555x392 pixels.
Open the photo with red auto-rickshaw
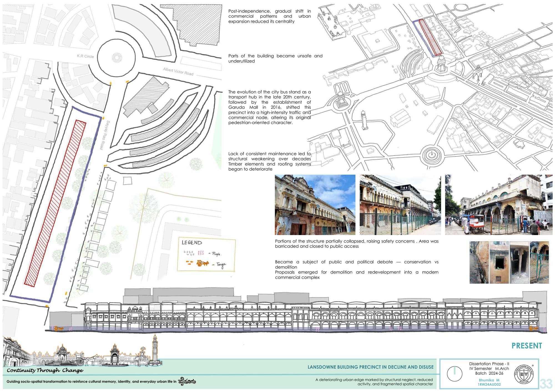[x=499, y=205]
